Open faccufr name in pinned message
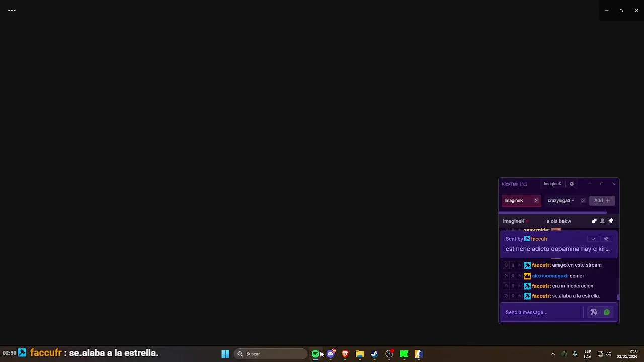Viewport: 644px width, 362px height. coord(539,239)
